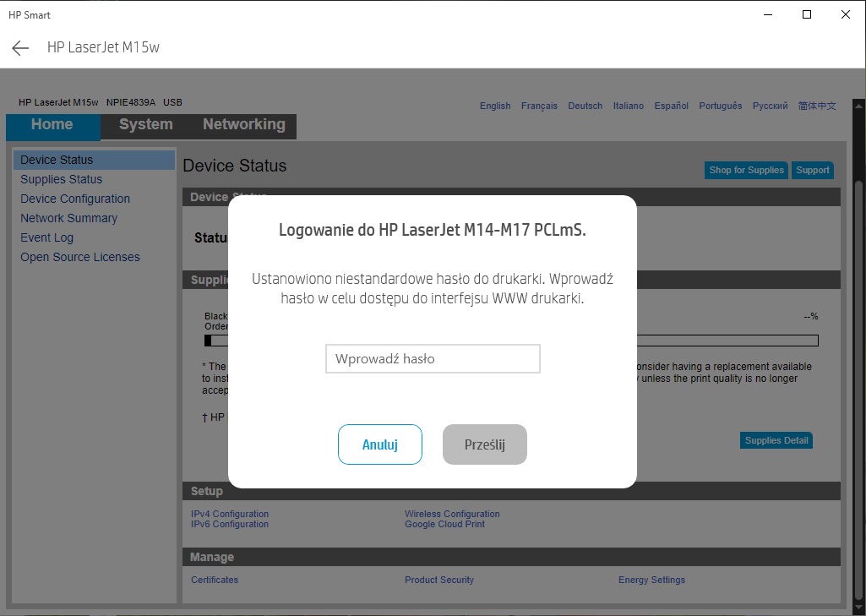Close the HP Smart window
866x616 pixels.
point(845,15)
